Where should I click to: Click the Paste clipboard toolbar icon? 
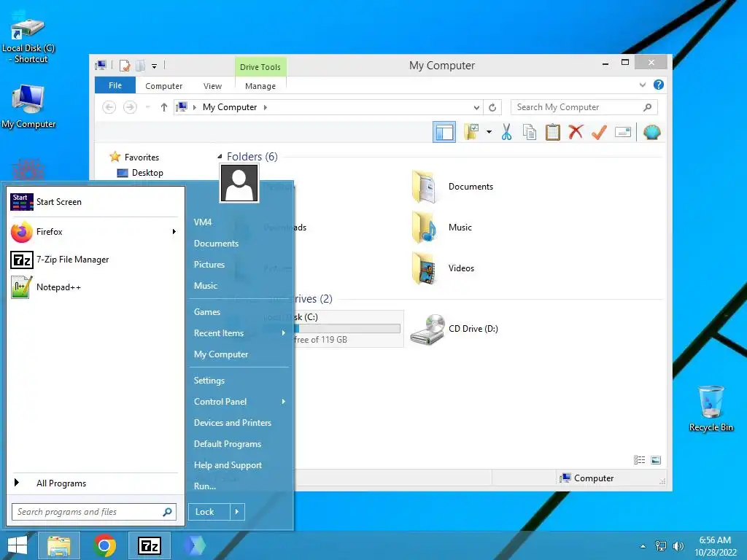click(553, 132)
